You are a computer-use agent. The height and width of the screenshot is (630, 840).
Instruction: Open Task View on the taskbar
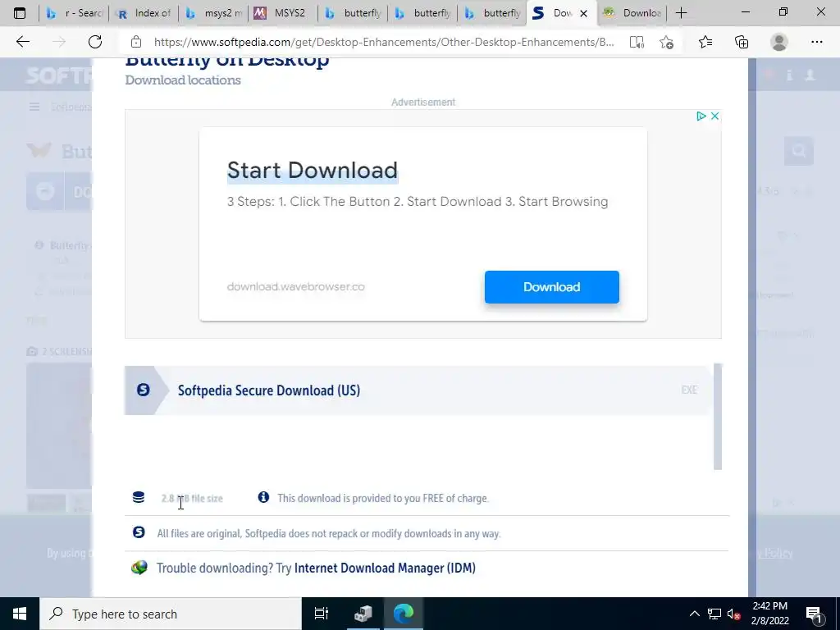coord(322,614)
